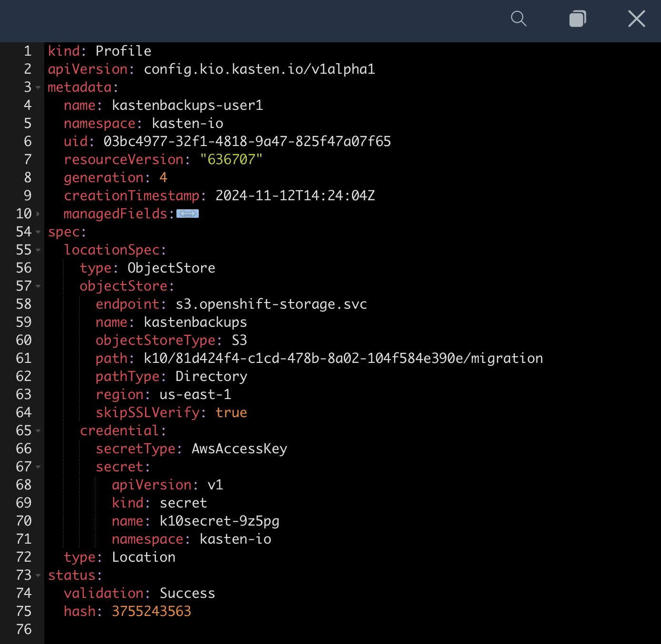The height and width of the screenshot is (644, 661).
Task: Collapse status fold arrow at line 73
Action: [x=38, y=576]
